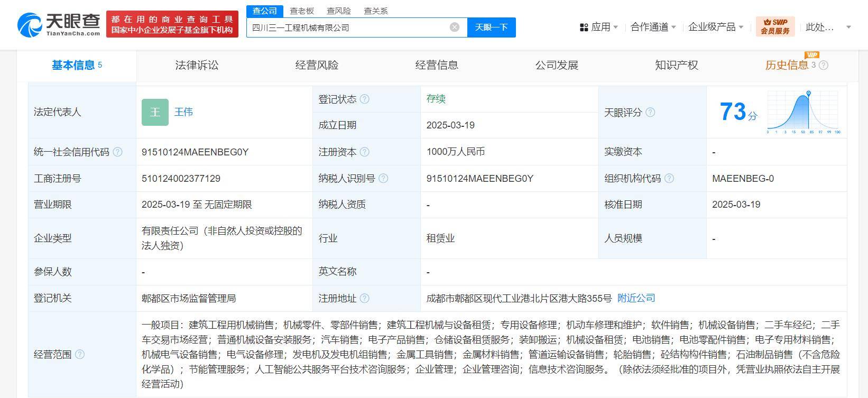868x398 pixels.
Task: Open SVIP 会员服务 button
Action: pyautogui.click(x=775, y=26)
